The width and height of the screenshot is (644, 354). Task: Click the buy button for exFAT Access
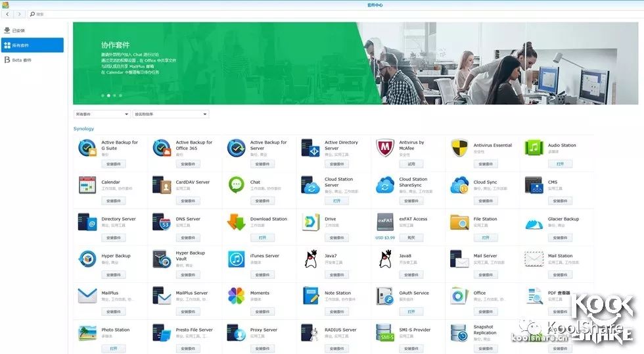[x=411, y=238]
